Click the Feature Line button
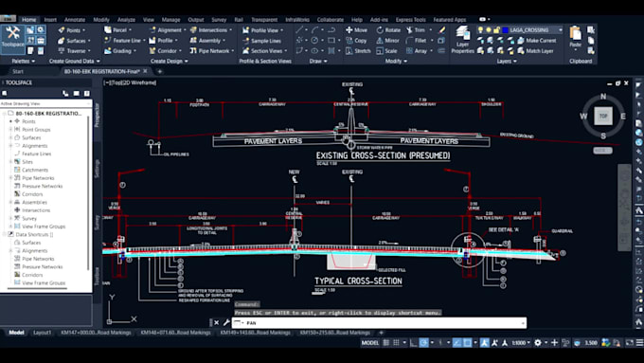The image size is (644, 363). [124, 41]
